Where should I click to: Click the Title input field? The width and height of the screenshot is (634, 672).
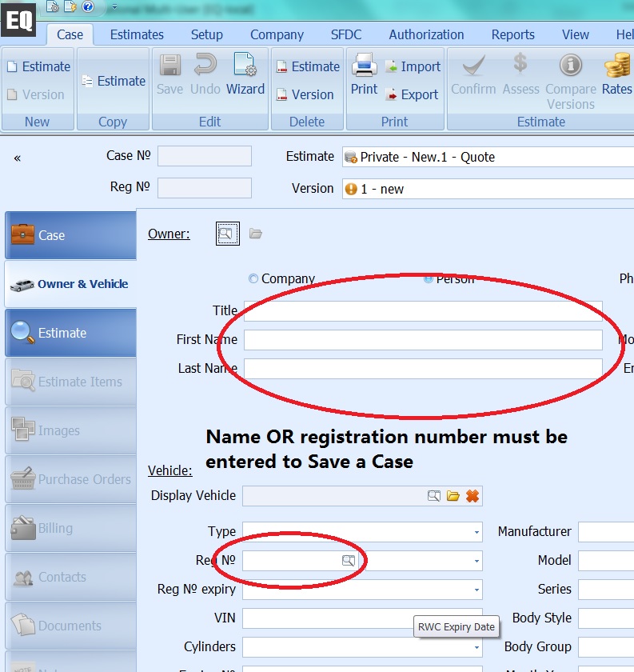coord(423,311)
